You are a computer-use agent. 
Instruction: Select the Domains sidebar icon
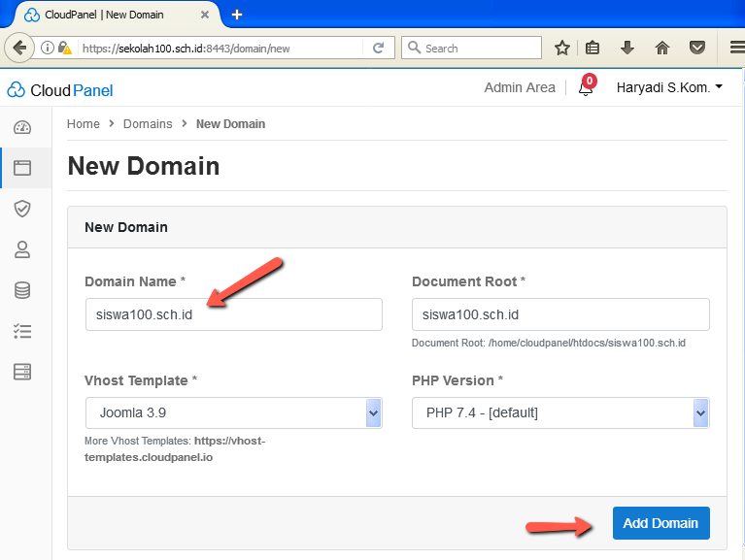pos(21,168)
